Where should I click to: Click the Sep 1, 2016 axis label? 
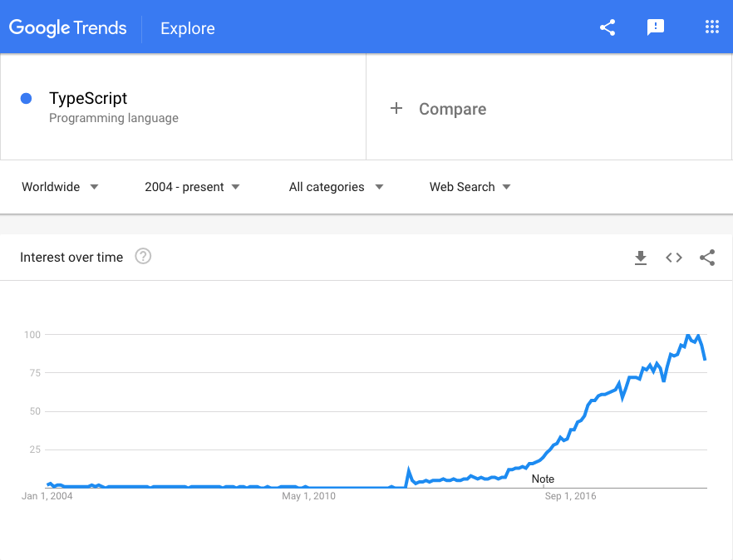[570, 496]
